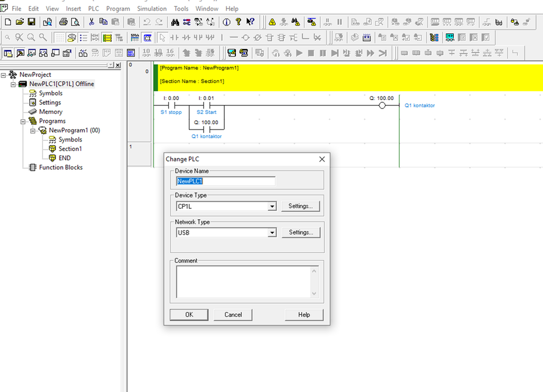Select the New Coil ladder tool
543x392 pixels.
click(245, 37)
